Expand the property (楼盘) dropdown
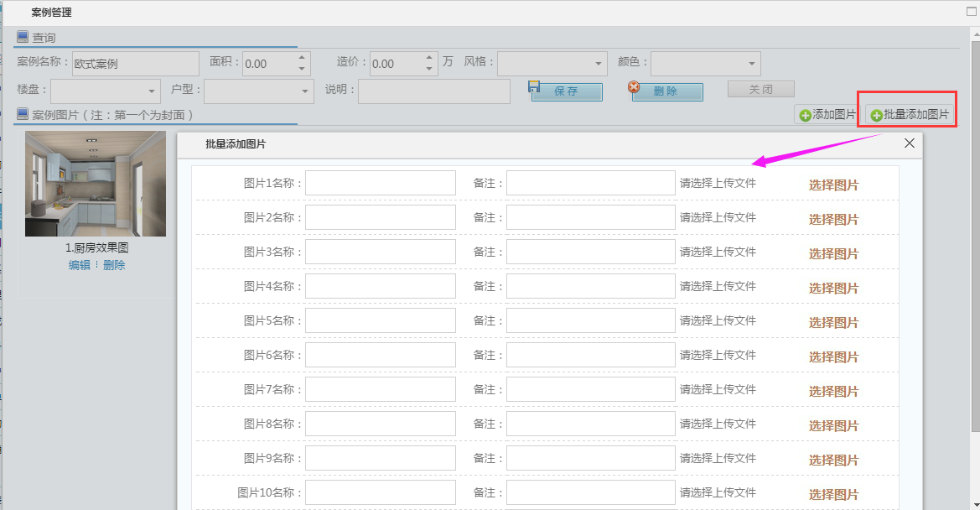Viewport: 980px width, 510px height. (152, 91)
